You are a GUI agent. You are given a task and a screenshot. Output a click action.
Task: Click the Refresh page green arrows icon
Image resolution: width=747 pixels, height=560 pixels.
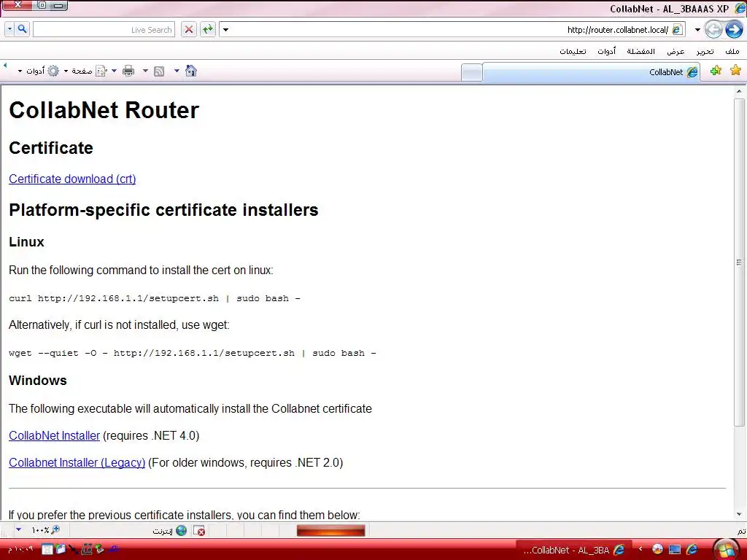point(208,29)
